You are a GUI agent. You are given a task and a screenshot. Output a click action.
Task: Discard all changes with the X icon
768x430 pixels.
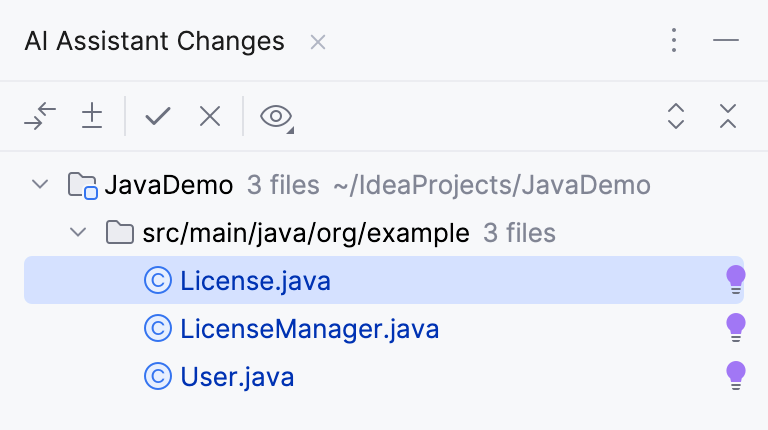coord(210,117)
